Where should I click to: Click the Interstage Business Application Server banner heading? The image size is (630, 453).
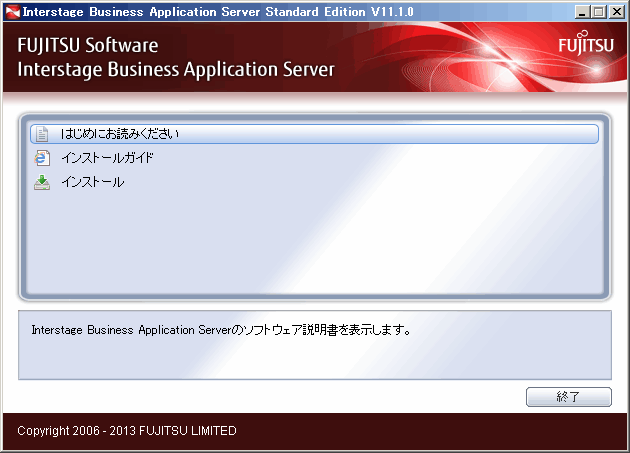click(176, 69)
